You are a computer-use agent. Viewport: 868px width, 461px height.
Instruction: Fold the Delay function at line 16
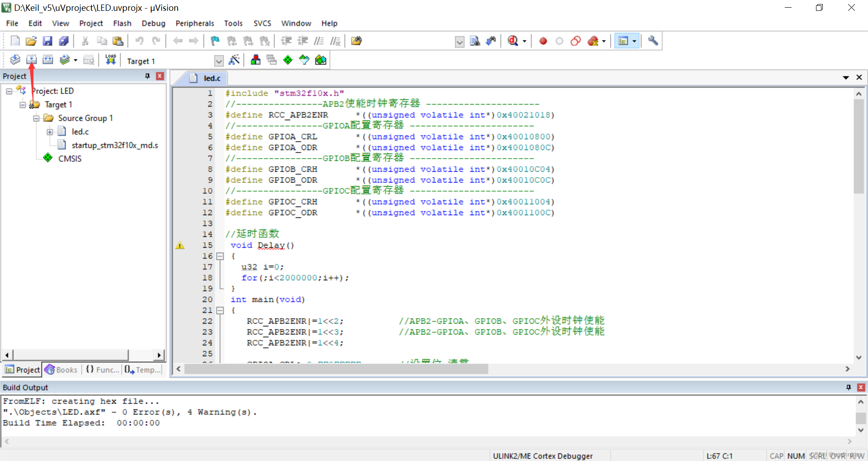(220, 256)
